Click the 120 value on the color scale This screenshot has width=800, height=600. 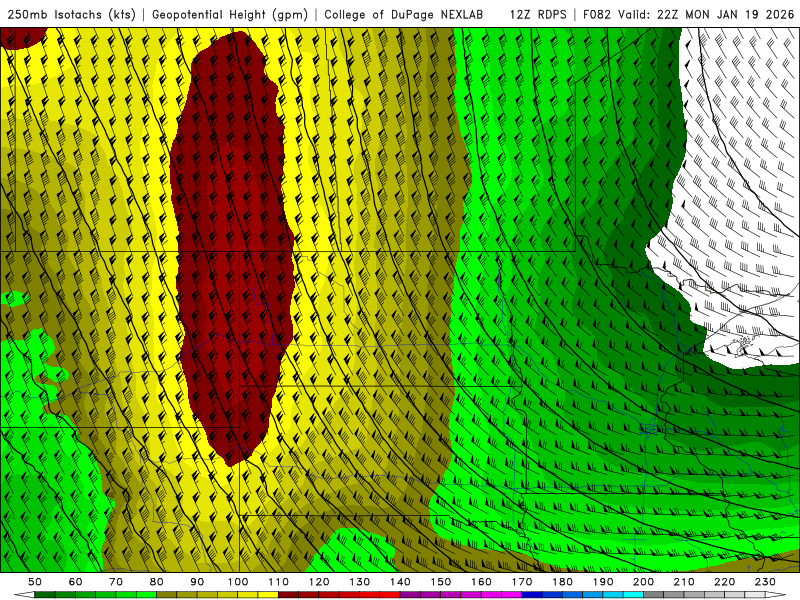(x=319, y=582)
